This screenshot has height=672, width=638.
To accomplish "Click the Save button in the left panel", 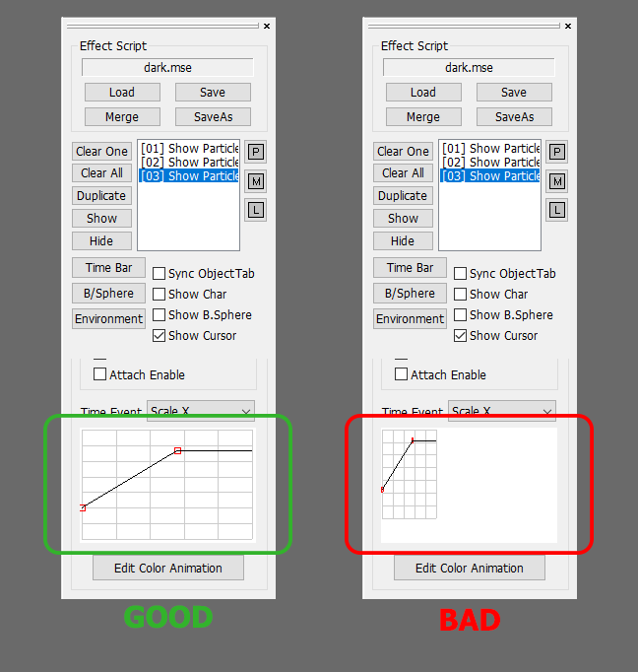I will point(213,93).
